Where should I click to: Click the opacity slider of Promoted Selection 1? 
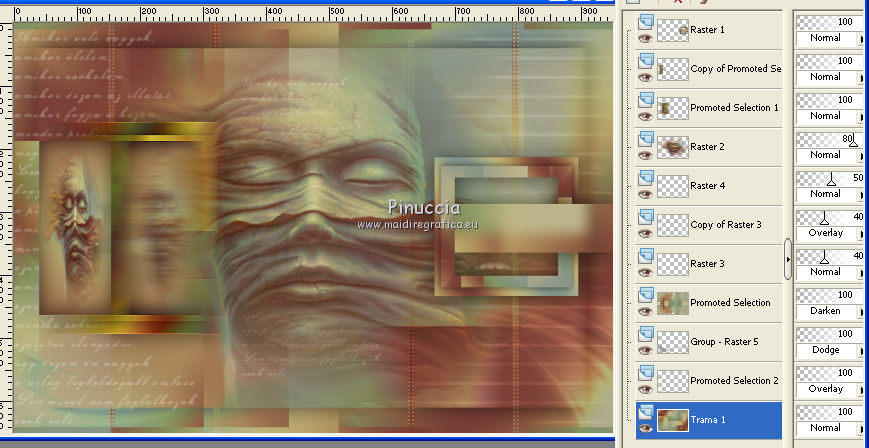[830, 100]
